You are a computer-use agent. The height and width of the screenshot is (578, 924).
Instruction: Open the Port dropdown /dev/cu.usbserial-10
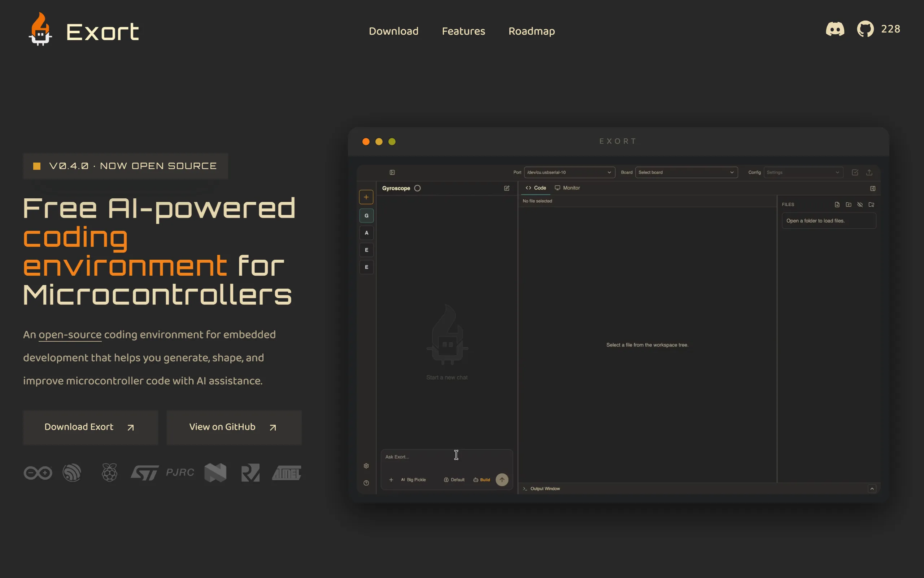click(x=569, y=172)
